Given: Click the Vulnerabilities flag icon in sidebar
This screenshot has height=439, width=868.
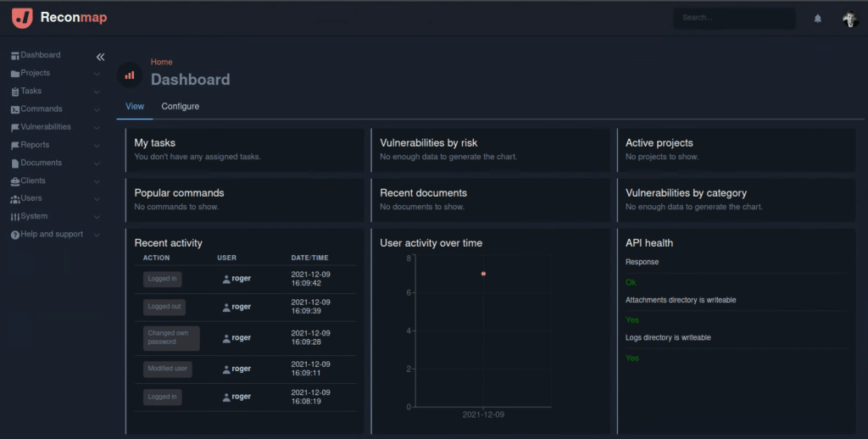Looking at the screenshot, I should click(x=14, y=128).
